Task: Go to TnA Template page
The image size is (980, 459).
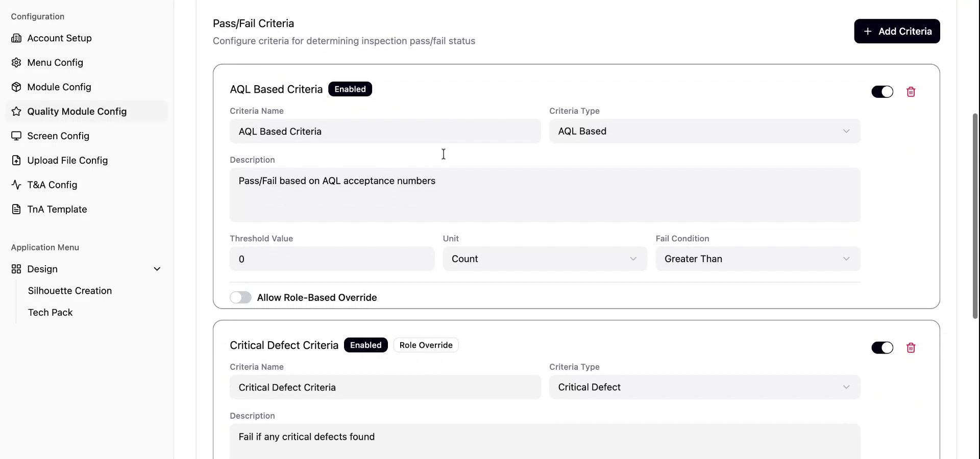Action: click(57, 210)
